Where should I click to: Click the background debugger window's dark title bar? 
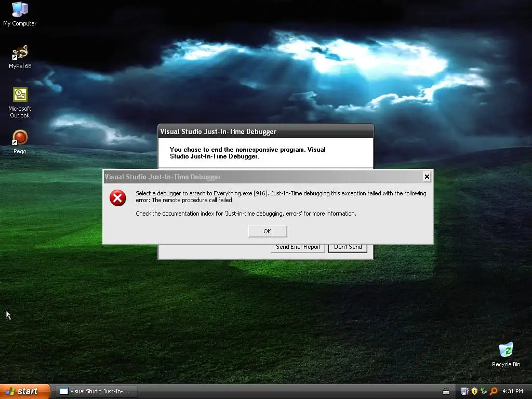point(265,131)
